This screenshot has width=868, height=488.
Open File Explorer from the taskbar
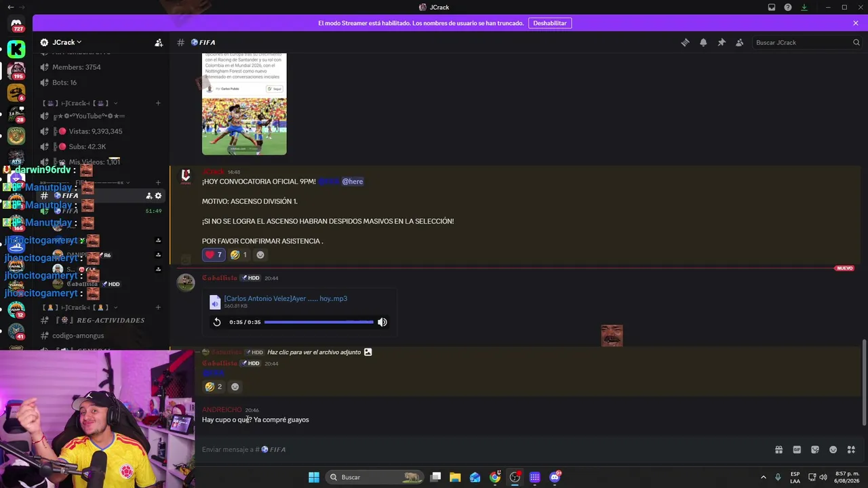pos(455,477)
